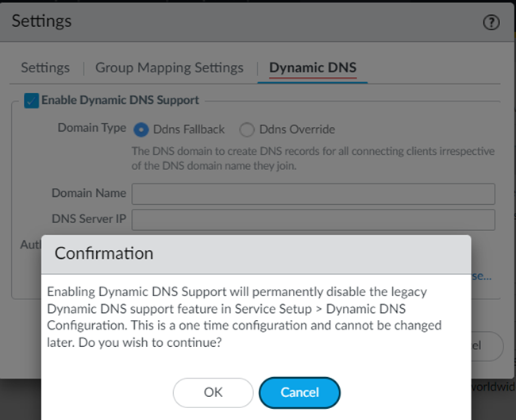Image resolution: width=516 pixels, height=420 pixels.
Task: Click the partially hidden Settings Cancel button
Action: tap(486, 346)
